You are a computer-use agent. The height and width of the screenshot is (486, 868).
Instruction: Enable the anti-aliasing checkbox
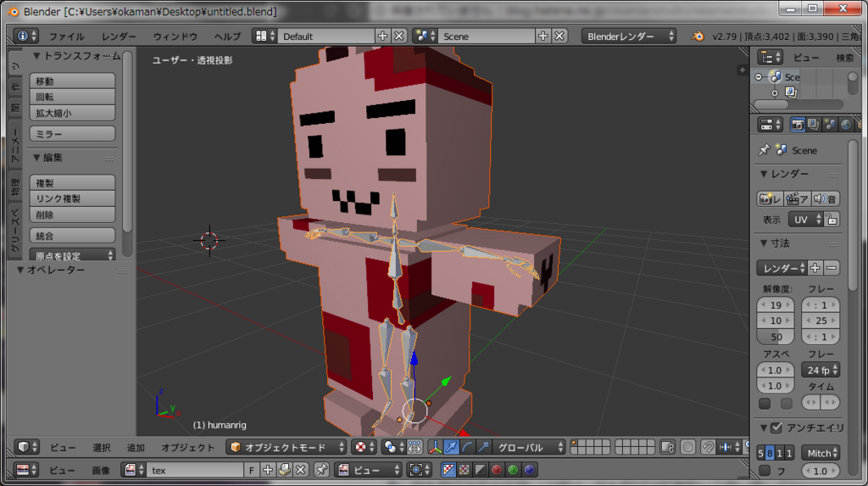776,427
